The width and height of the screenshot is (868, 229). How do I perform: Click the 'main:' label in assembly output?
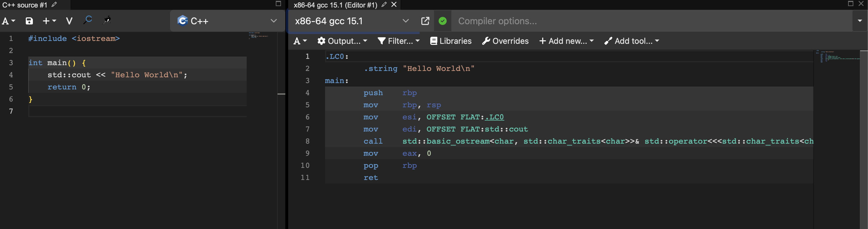[x=337, y=80]
